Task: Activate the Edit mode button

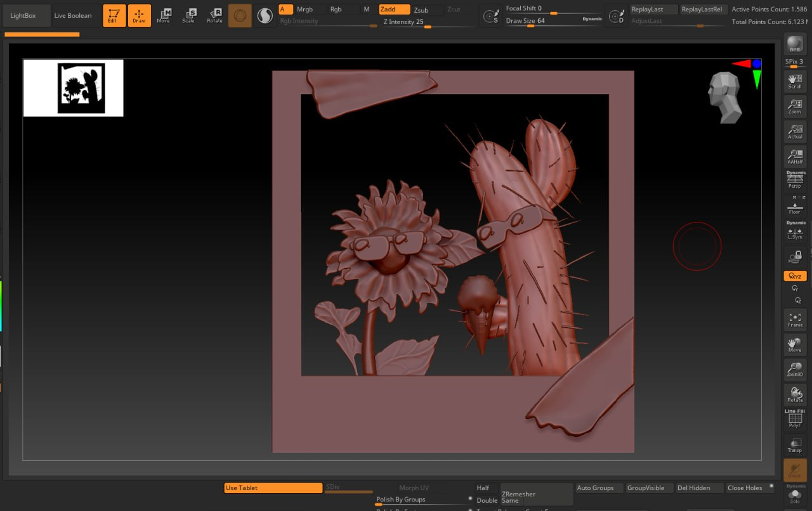Action: click(x=114, y=15)
